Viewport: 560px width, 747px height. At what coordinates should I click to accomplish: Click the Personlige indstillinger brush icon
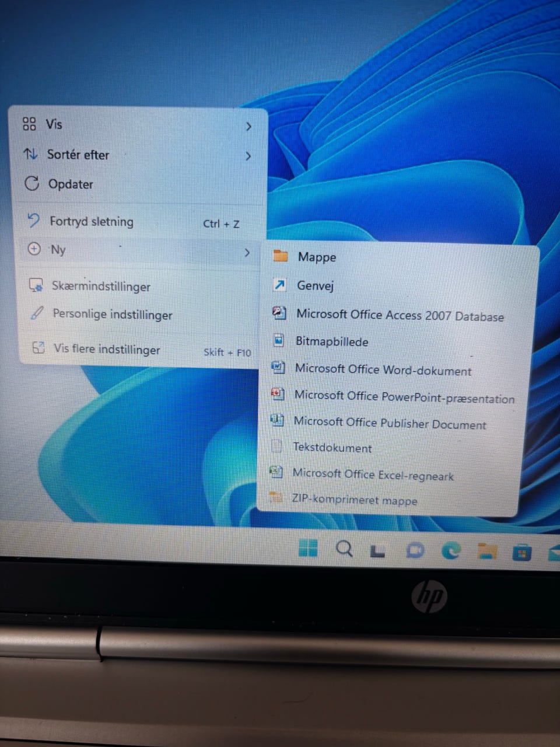(x=37, y=313)
